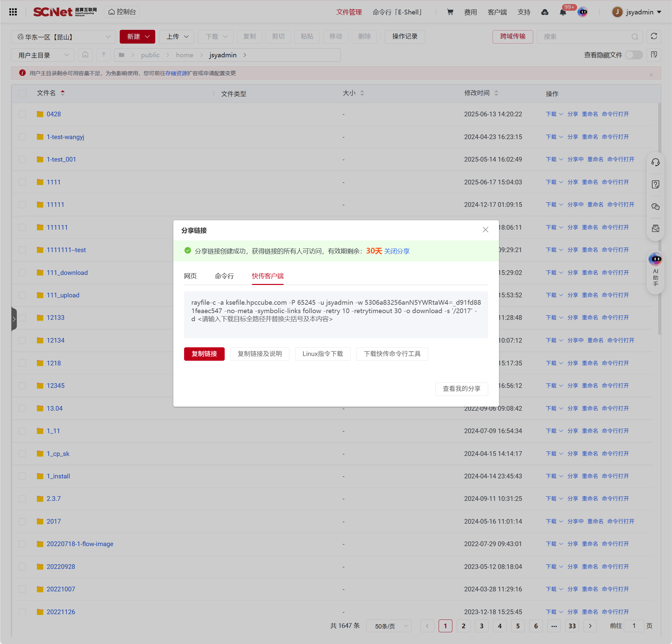Go to page 3 in pagination
The height and width of the screenshot is (644, 672).
point(482,626)
